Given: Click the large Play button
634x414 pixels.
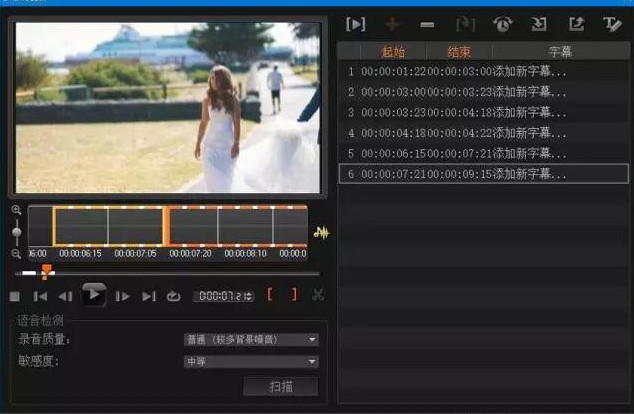Looking at the screenshot, I should 94,294.
